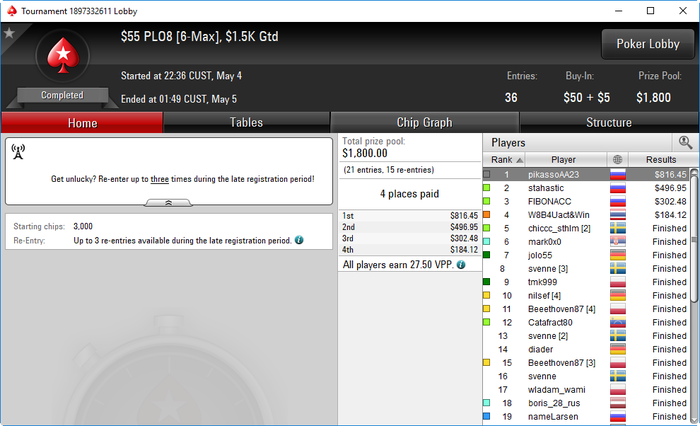
Task: Click the broadcast antenna news icon
Action: (x=18, y=152)
